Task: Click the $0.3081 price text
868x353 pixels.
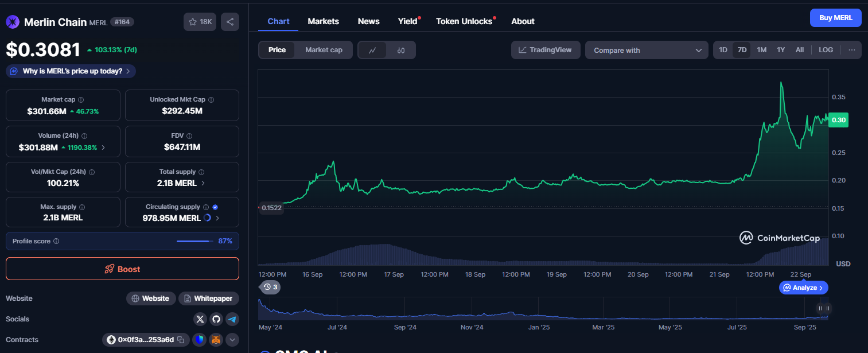Action: (43, 50)
